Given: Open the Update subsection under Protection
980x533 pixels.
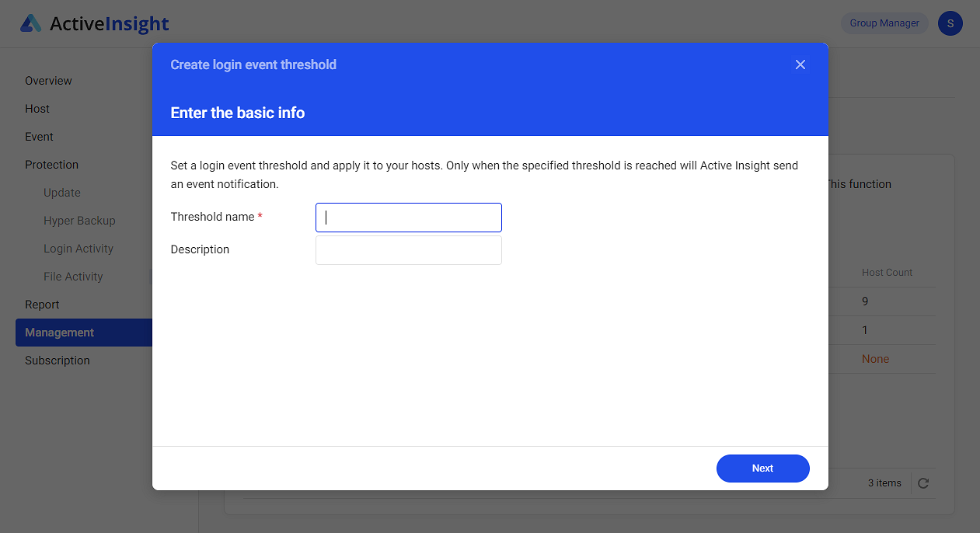Looking at the screenshot, I should click(x=62, y=192).
